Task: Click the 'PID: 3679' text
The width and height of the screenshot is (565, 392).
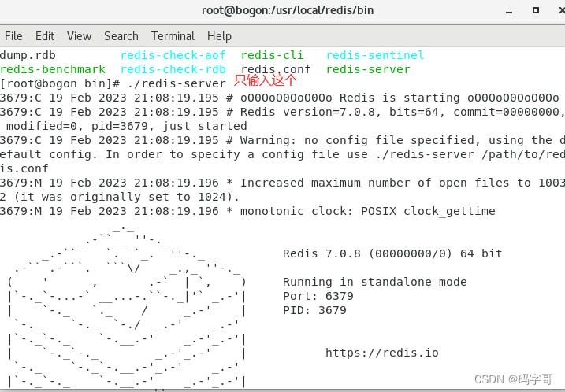Action: (x=314, y=310)
